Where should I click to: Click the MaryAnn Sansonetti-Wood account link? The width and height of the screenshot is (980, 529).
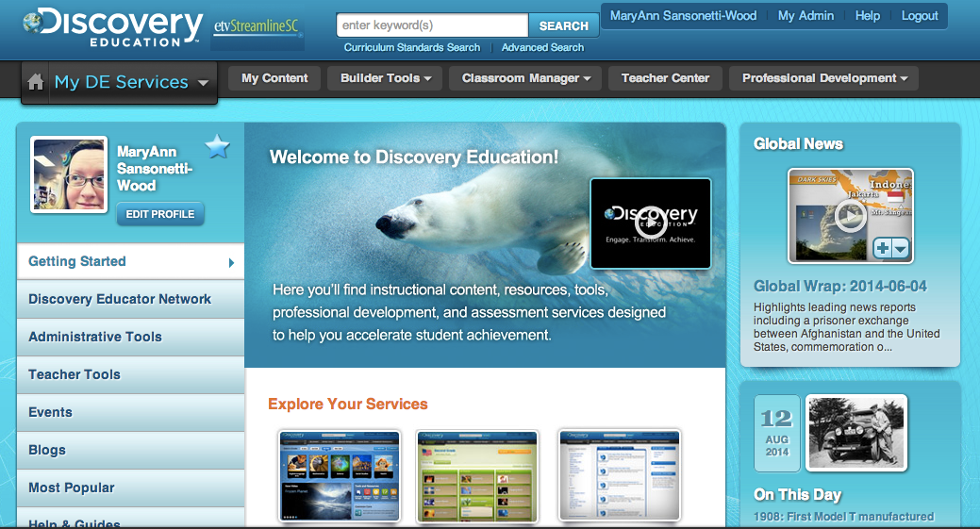(683, 16)
